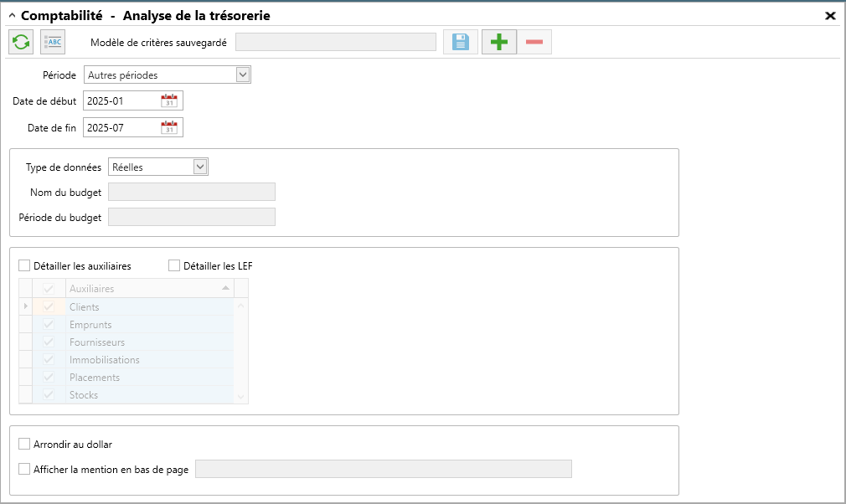Image resolution: width=846 pixels, height=504 pixels.
Task: Click the ABC text list icon
Action: pos(53,42)
